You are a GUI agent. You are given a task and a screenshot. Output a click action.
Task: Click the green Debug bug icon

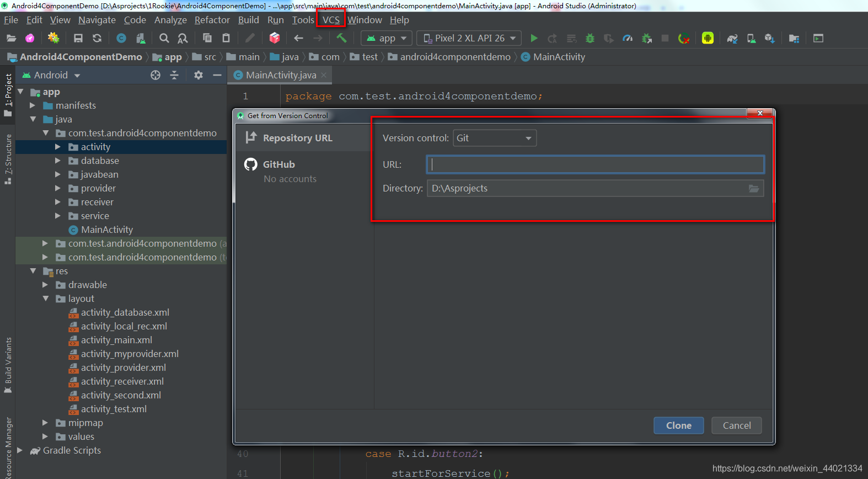point(590,38)
